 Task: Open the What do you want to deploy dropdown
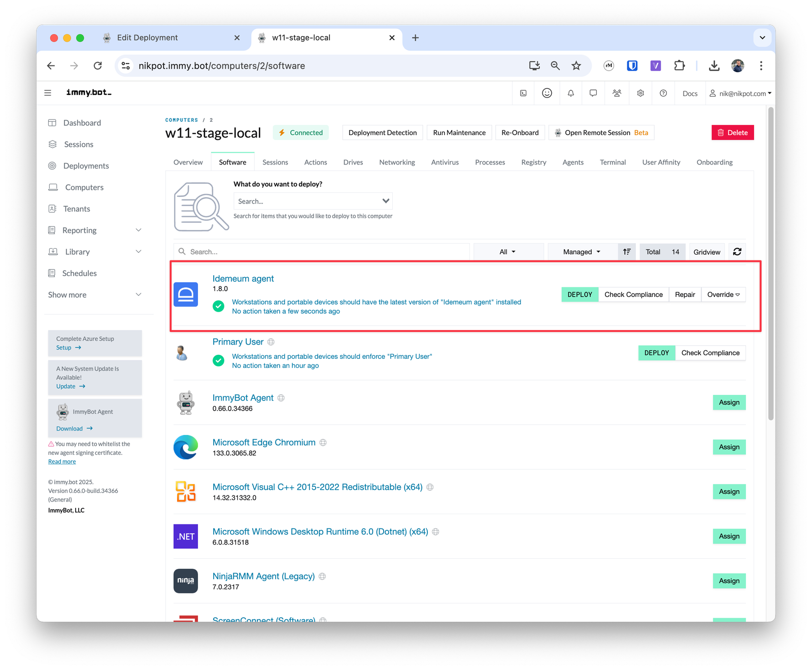[313, 201]
